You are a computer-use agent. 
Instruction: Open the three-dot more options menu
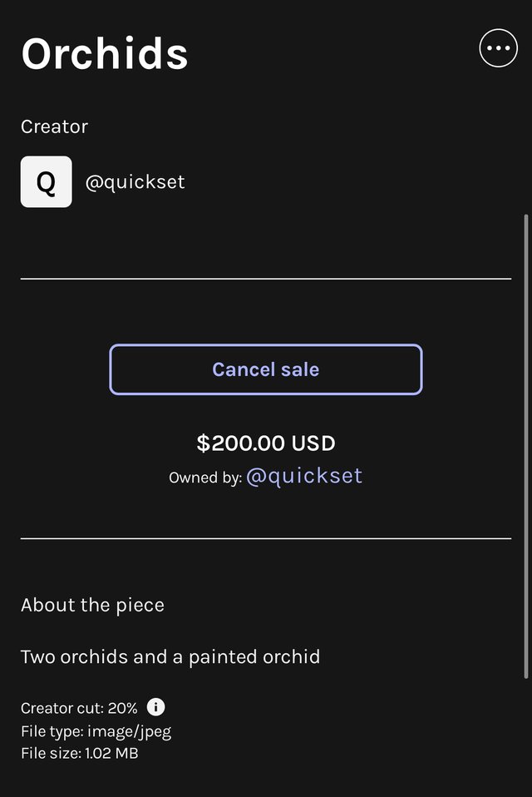pyautogui.click(x=498, y=48)
